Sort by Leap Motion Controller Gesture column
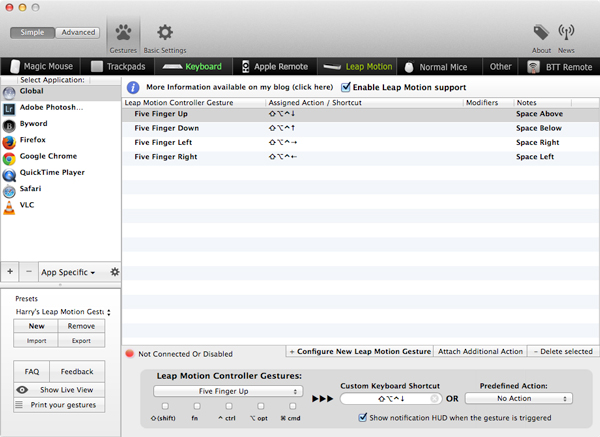The height and width of the screenshot is (437, 600). pyautogui.click(x=194, y=103)
